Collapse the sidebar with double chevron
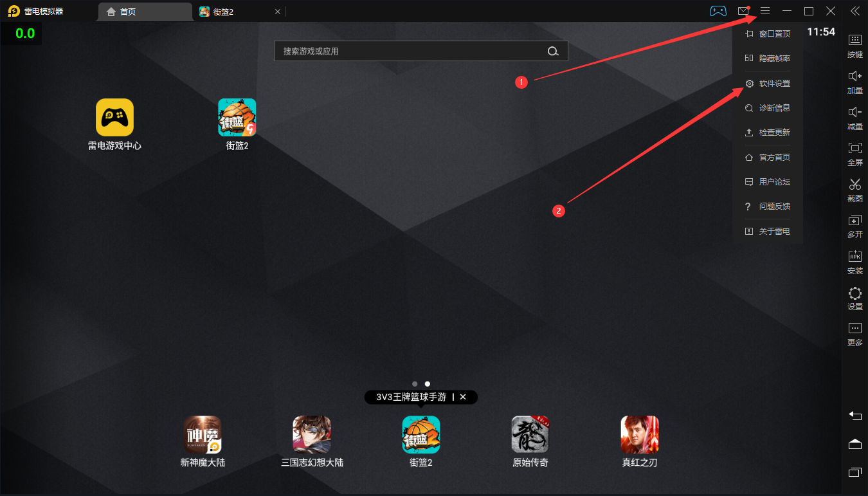Screen dimensions: 868x496 pyautogui.click(x=854, y=11)
